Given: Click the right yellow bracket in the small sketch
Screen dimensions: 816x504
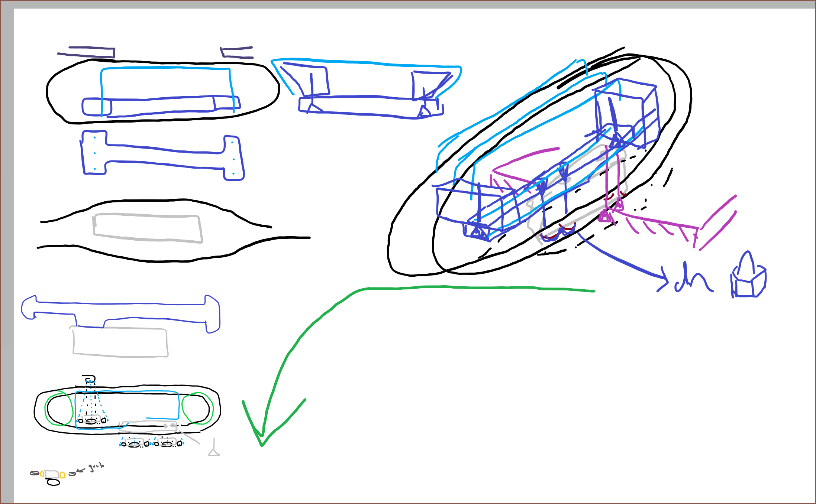Looking at the screenshot, I should pyautogui.click(x=62, y=475).
